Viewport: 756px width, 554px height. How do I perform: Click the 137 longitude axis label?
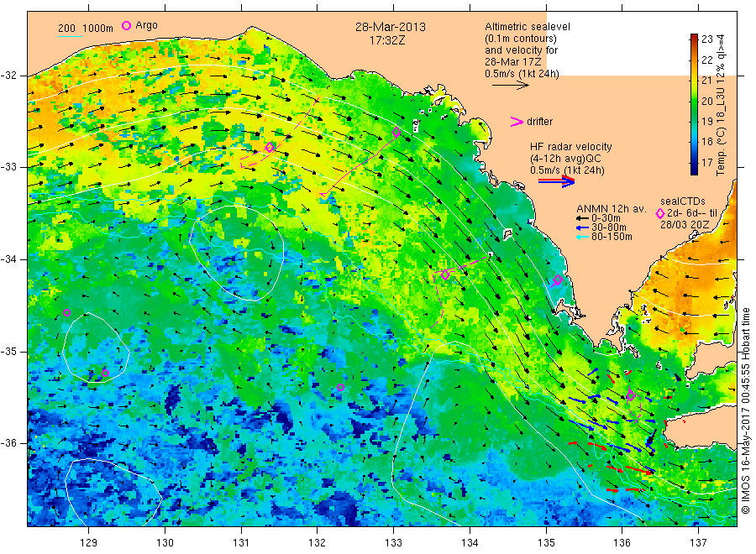[x=698, y=543]
